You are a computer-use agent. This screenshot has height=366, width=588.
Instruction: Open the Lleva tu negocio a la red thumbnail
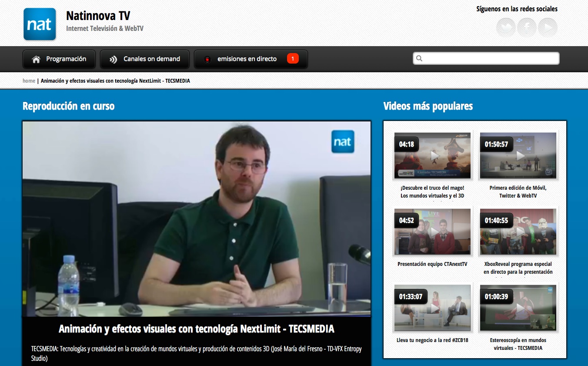(432, 308)
